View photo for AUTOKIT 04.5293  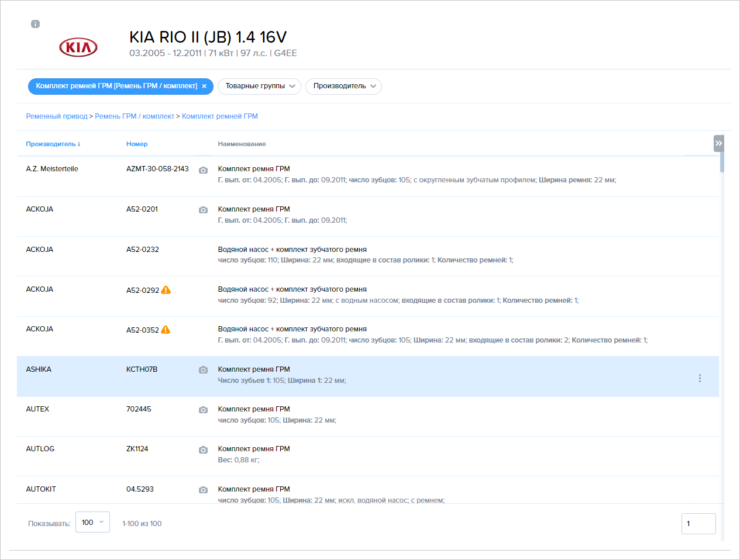pyautogui.click(x=203, y=490)
